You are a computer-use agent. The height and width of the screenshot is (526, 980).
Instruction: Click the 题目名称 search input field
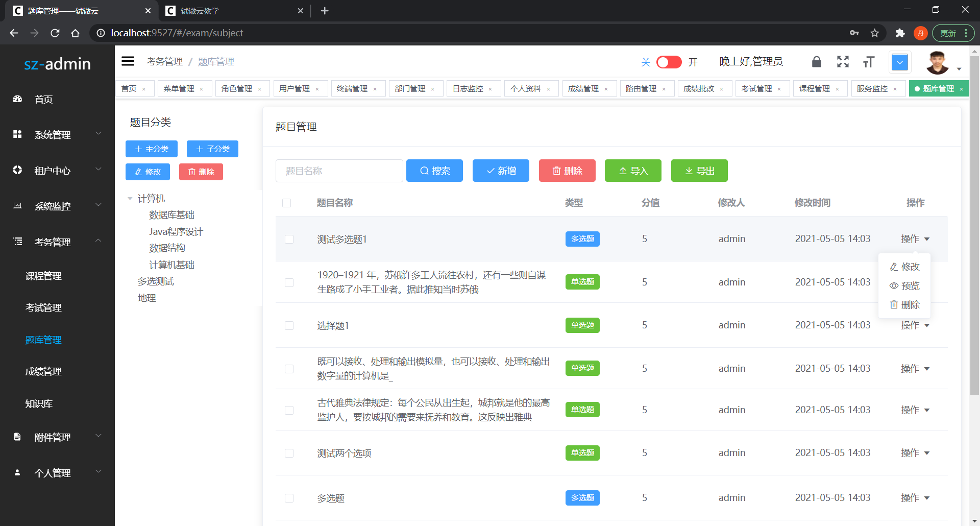[339, 171]
